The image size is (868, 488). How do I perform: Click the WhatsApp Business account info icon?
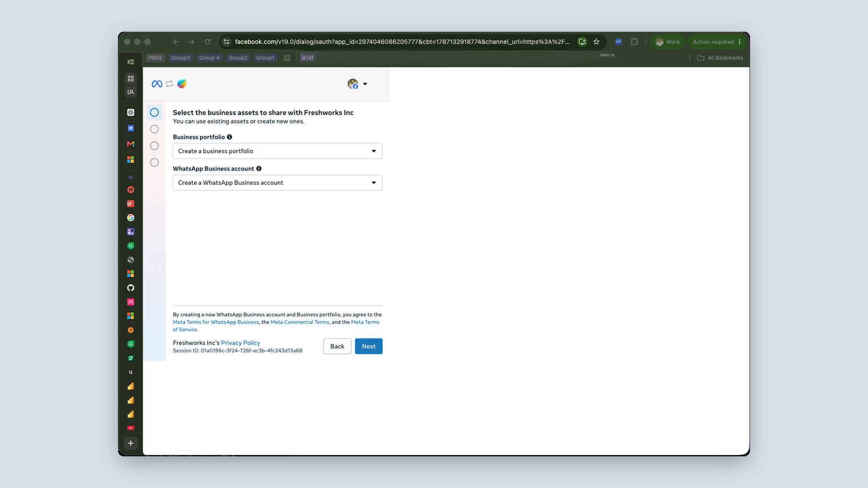click(259, 169)
